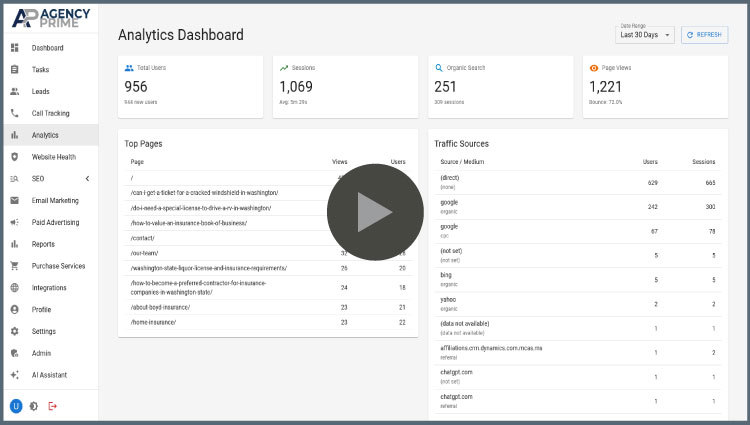
Task: Click the Email Marketing envelope icon
Action: tap(15, 200)
